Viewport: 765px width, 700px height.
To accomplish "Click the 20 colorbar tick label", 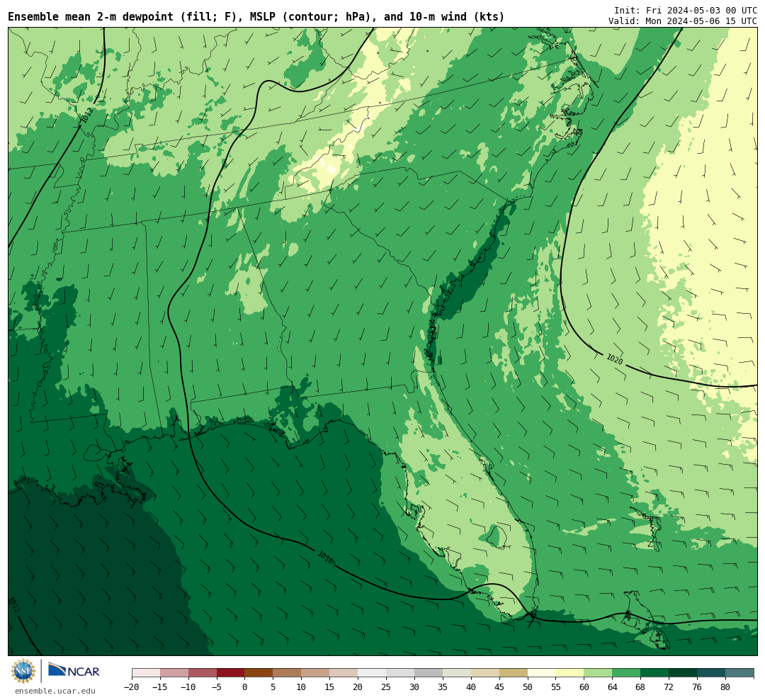I will (358, 687).
